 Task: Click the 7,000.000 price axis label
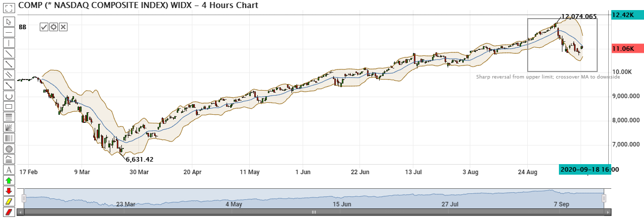[x=626, y=144]
